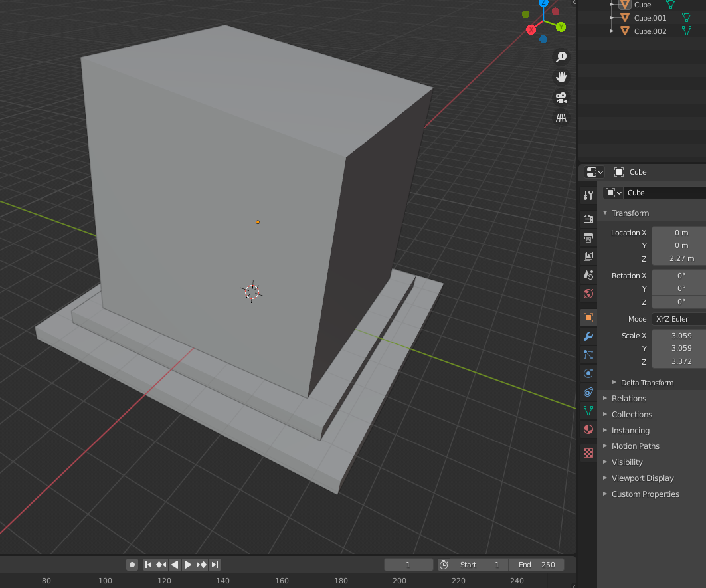Click the zoom magnifier icon in viewport

pyautogui.click(x=561, y=57)
